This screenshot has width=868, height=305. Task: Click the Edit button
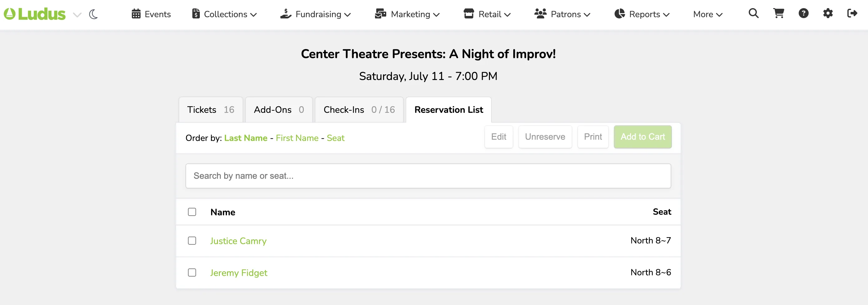point(499,137)
